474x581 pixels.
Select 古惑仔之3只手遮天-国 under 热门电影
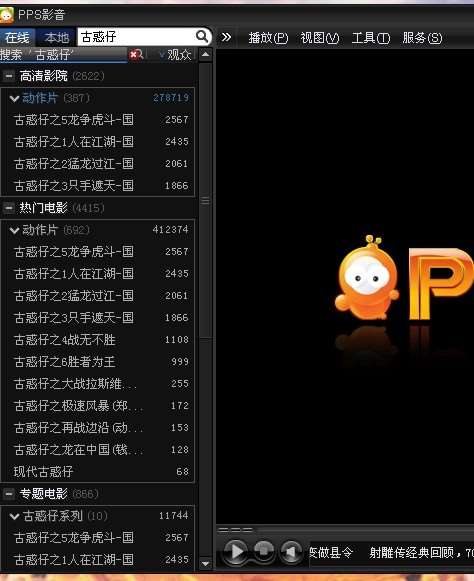[x=98, y=318]
